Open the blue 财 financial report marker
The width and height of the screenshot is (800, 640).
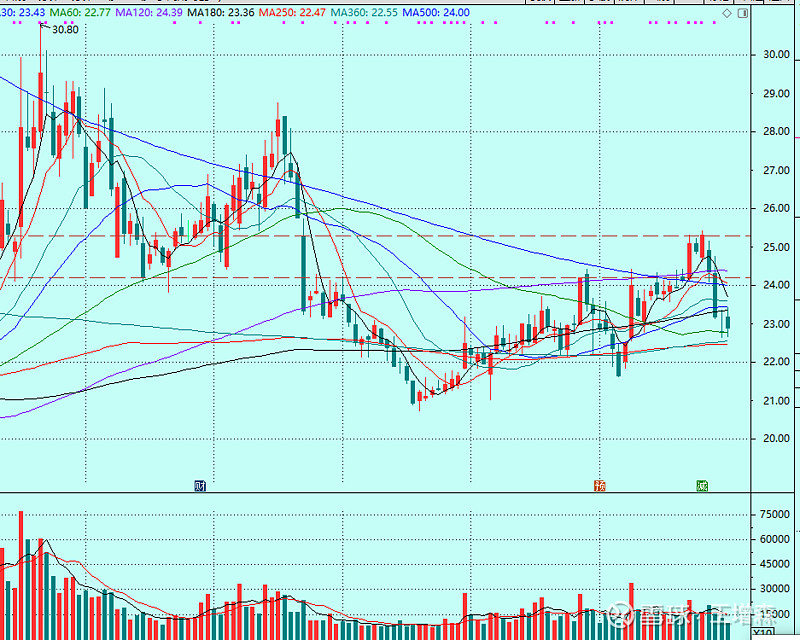click(200, 485)
